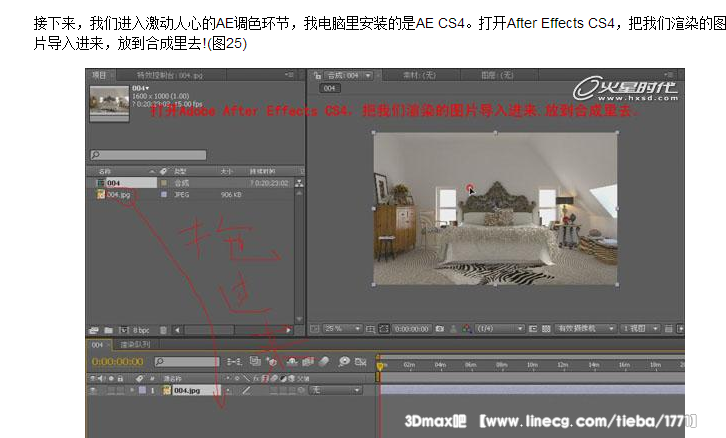Click the 名称 name column header
726x438 pixels.
point(105,171)
